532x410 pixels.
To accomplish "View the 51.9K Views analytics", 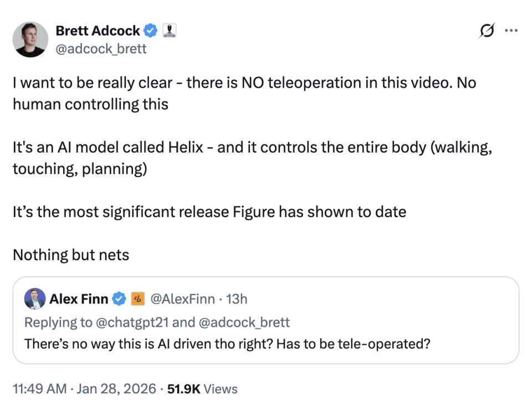I will (202, 389).
